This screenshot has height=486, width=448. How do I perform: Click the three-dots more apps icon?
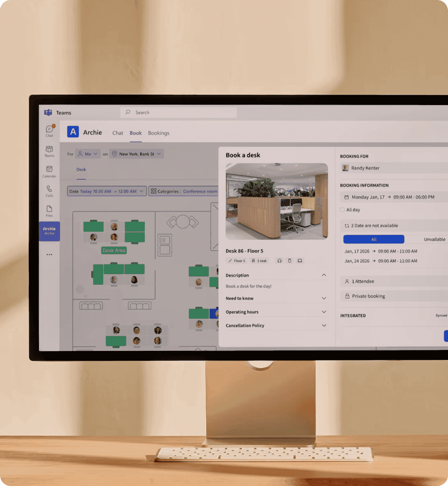coord(49,255)
